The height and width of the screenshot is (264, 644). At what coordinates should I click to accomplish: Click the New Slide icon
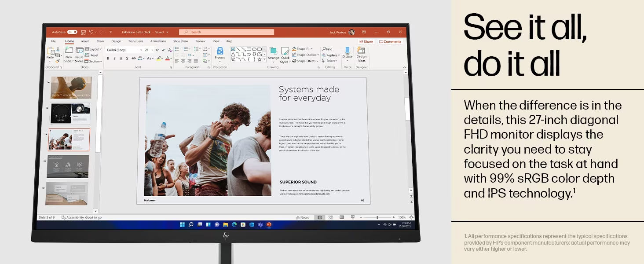(69, 51)
